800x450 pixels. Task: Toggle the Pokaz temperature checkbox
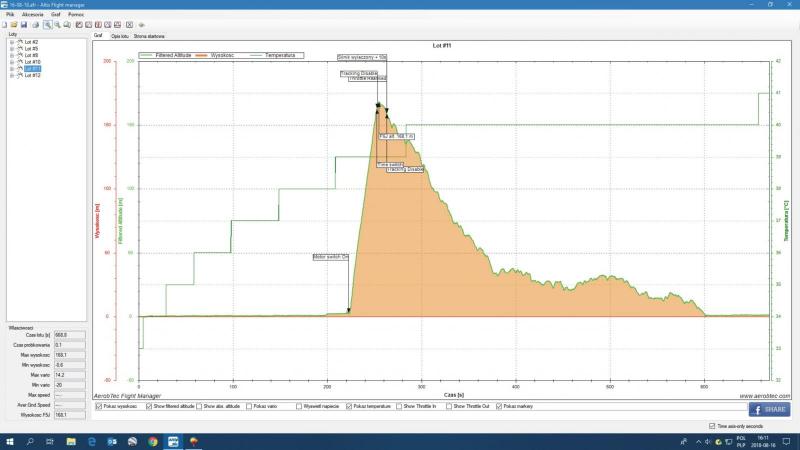coord(350,406)
